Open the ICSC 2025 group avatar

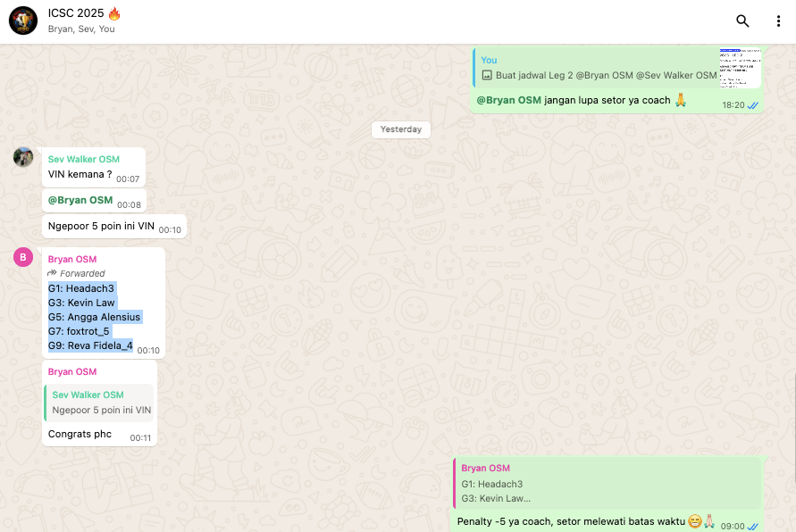tap(23, 21)
